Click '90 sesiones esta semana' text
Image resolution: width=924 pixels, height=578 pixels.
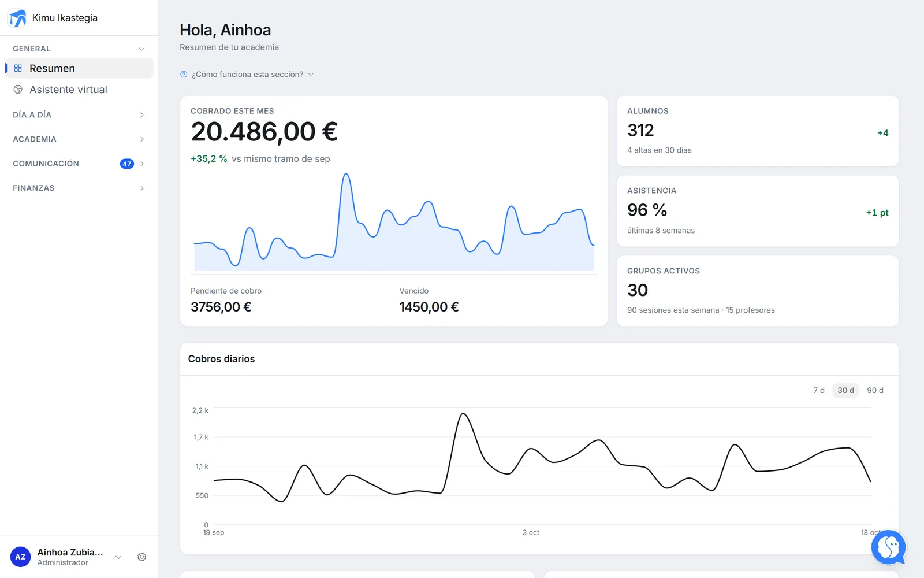click(673, 310)
